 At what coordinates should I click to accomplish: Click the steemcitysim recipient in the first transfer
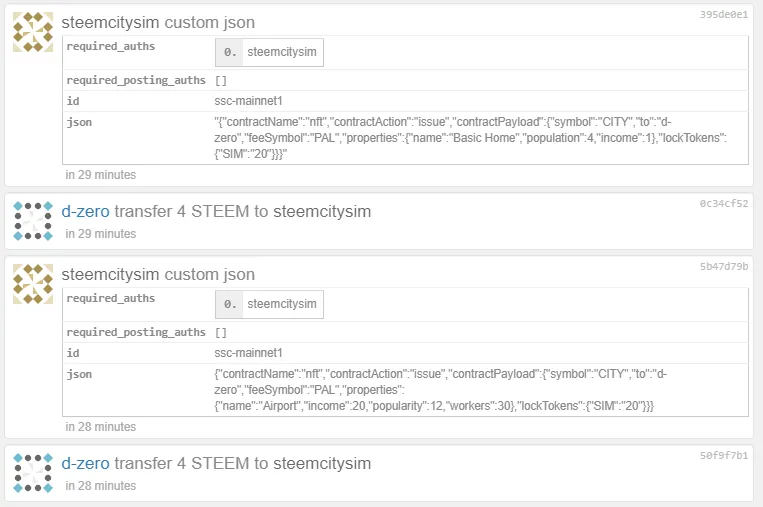[x=322, y=211]
